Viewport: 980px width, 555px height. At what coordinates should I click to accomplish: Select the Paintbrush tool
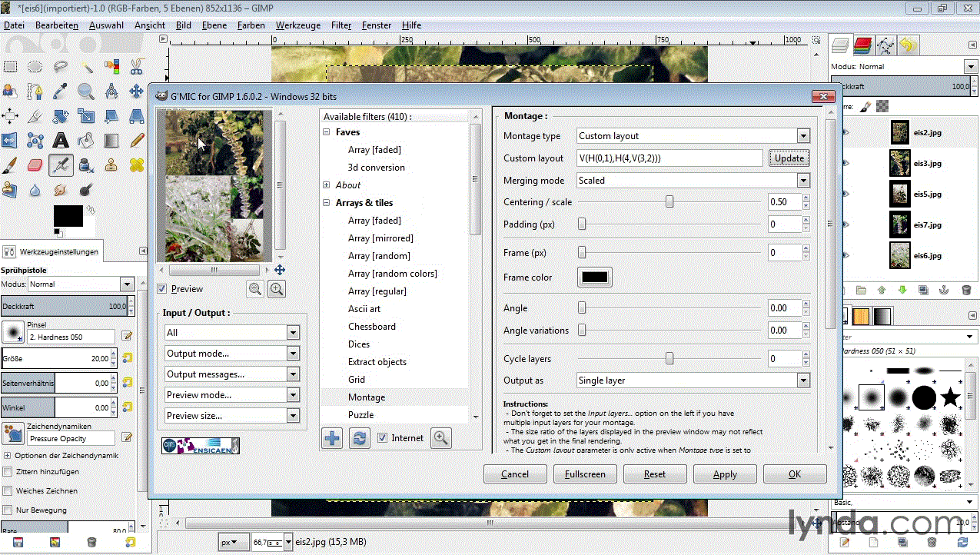[10, 165]
